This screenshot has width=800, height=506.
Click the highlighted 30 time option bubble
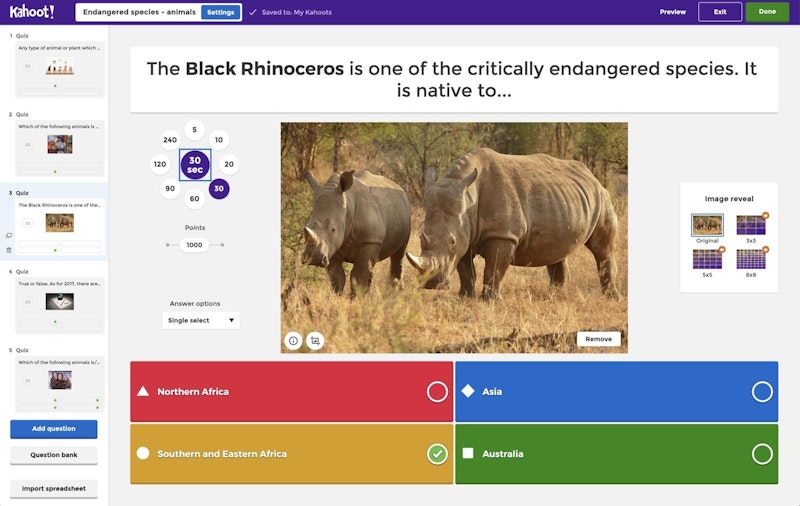219,189
